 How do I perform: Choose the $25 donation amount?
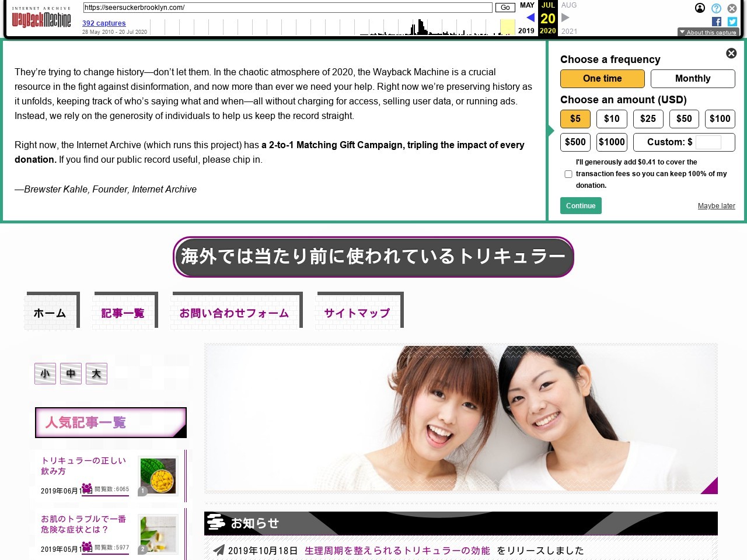[x=648, y=119]
